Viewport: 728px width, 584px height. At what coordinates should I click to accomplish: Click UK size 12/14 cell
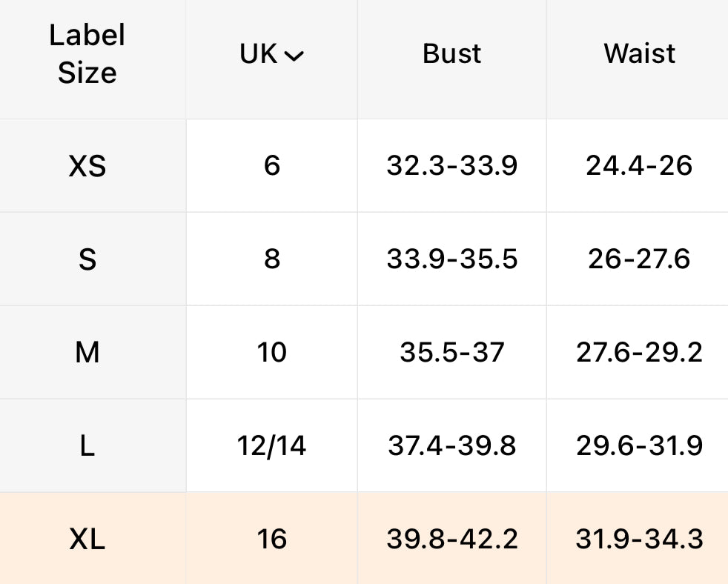click(x=272, y=446)
